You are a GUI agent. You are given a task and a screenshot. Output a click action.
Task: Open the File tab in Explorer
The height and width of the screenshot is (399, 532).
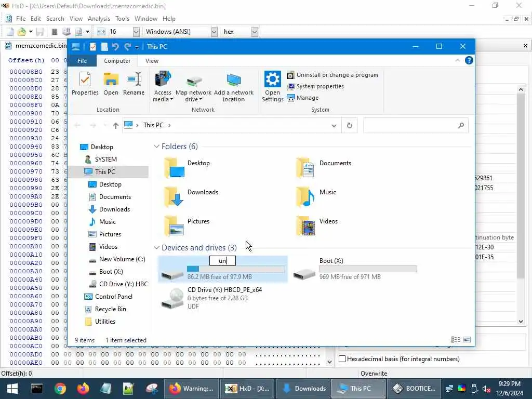82,61
